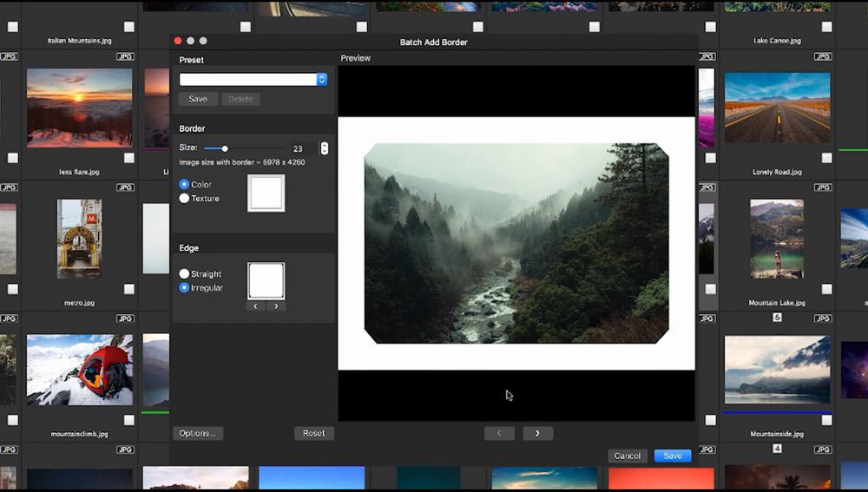This screenshot has height=492, width=868.
Task: Select the Irregular edge radio button
Action: tap(184, 288)
